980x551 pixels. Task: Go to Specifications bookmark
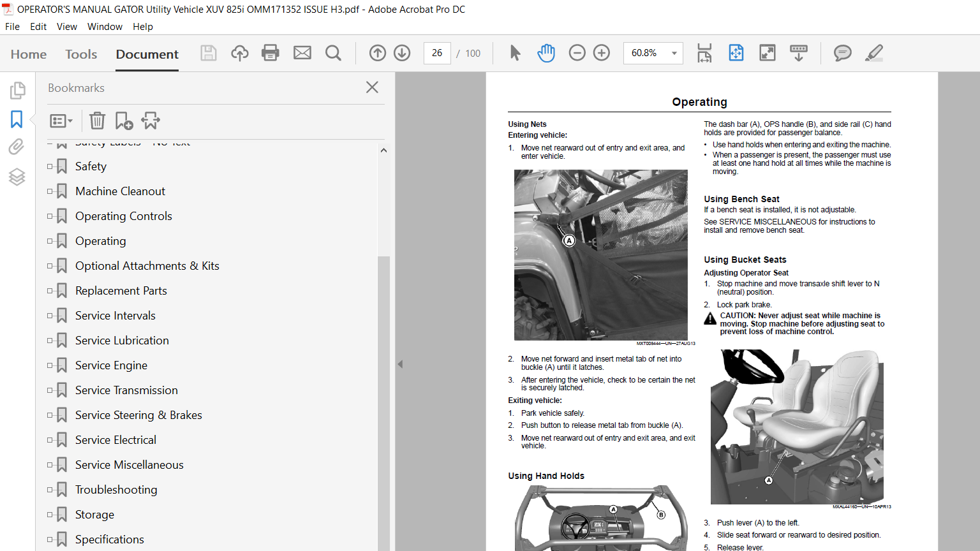[110, 540]
